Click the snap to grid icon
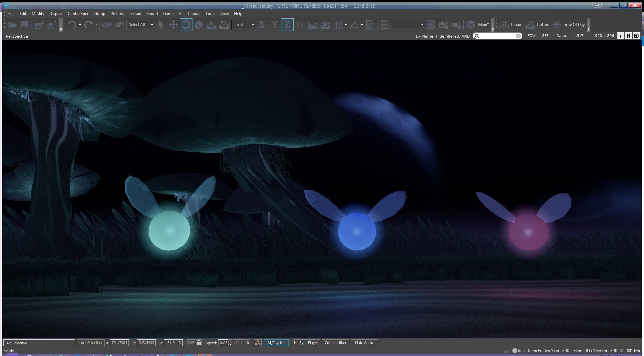The image size is (644, 356). pos(338,25)
